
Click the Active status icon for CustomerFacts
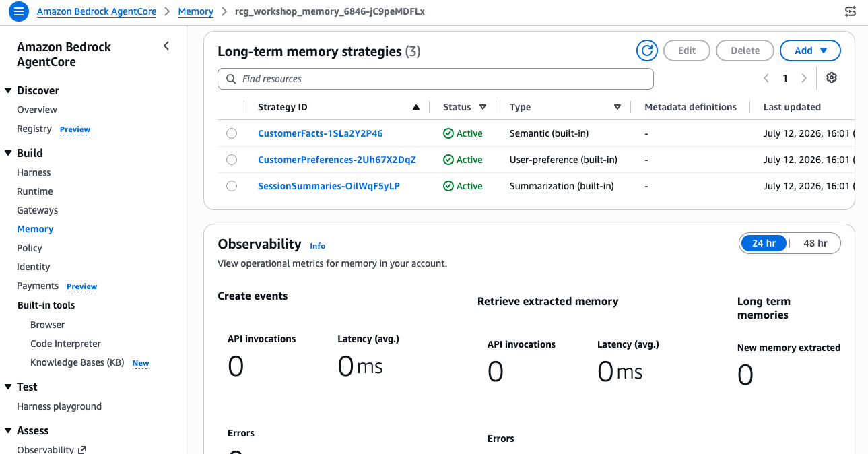448,133
